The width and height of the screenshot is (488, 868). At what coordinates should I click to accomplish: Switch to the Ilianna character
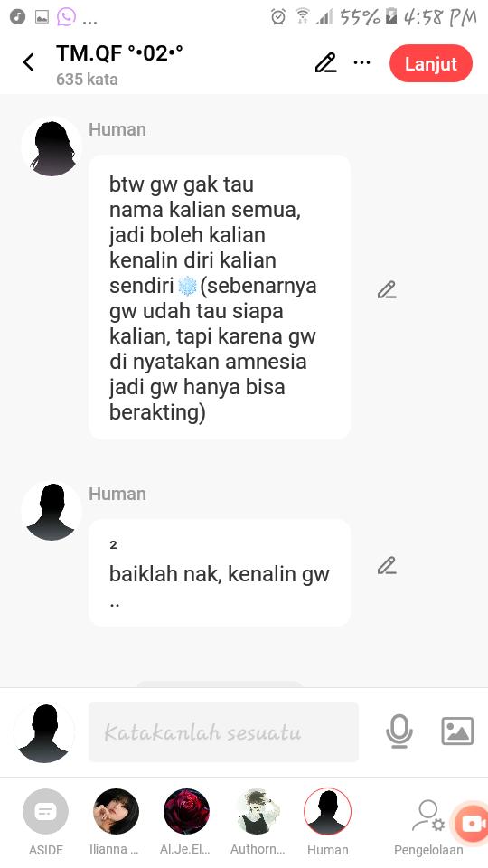pos(116,823)
